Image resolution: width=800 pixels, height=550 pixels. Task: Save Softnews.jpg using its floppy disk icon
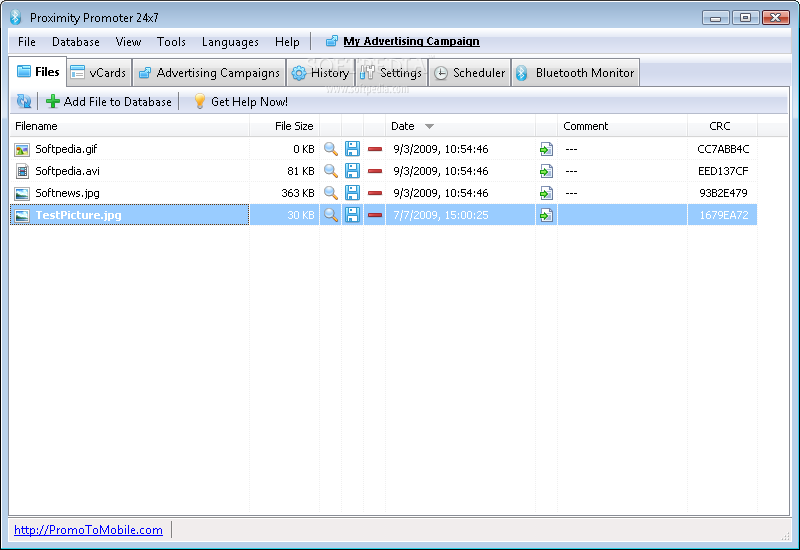tap(353, 193)
